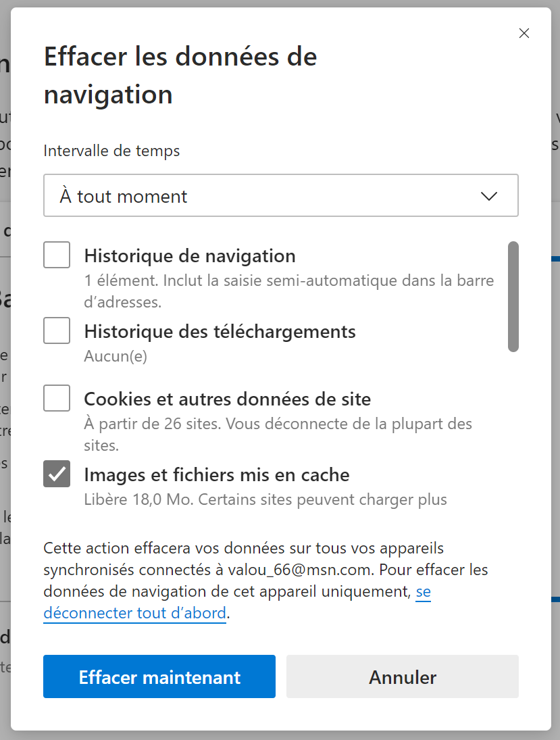
Task: Select the "Cookies et autres données de site" label
Action: [x=227, y=399]
